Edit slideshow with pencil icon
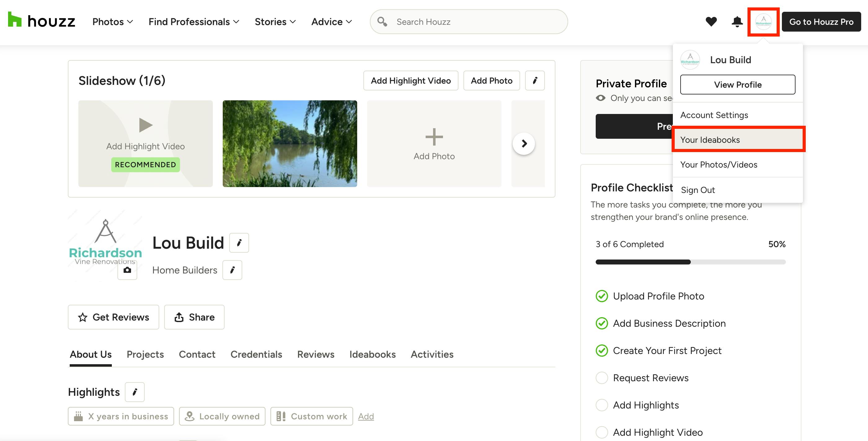The height and width of the screenshot is (441, 868). click(535, 81)
